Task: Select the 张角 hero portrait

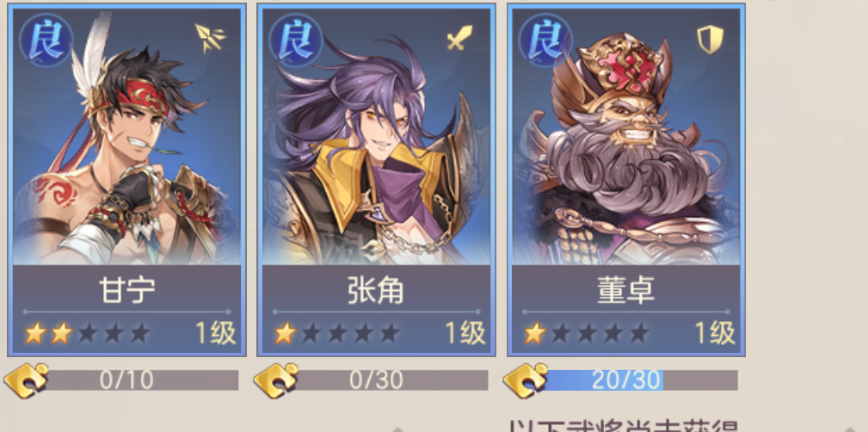Action: point(377,137)
